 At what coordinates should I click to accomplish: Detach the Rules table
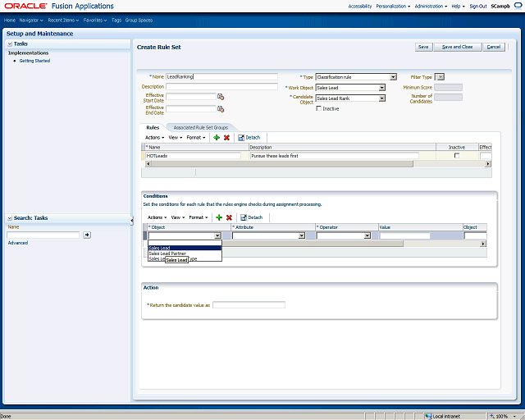coord(249,138)
